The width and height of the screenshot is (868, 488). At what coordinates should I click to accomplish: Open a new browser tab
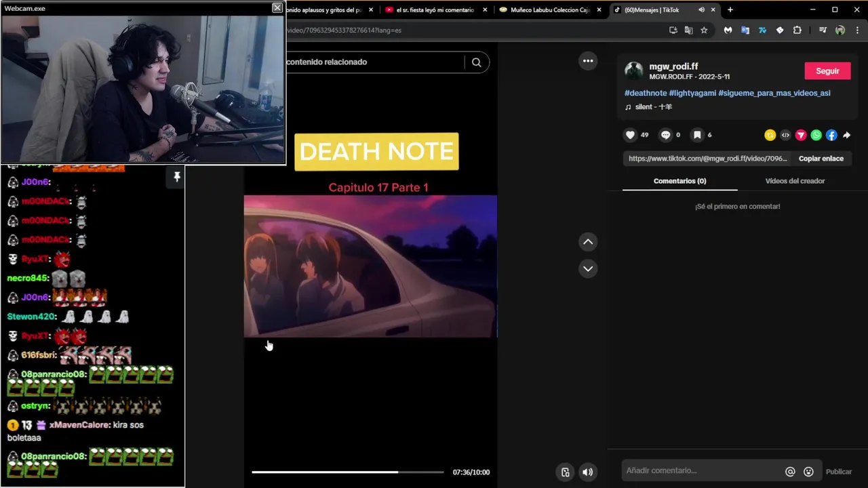(x=730, y=10)
